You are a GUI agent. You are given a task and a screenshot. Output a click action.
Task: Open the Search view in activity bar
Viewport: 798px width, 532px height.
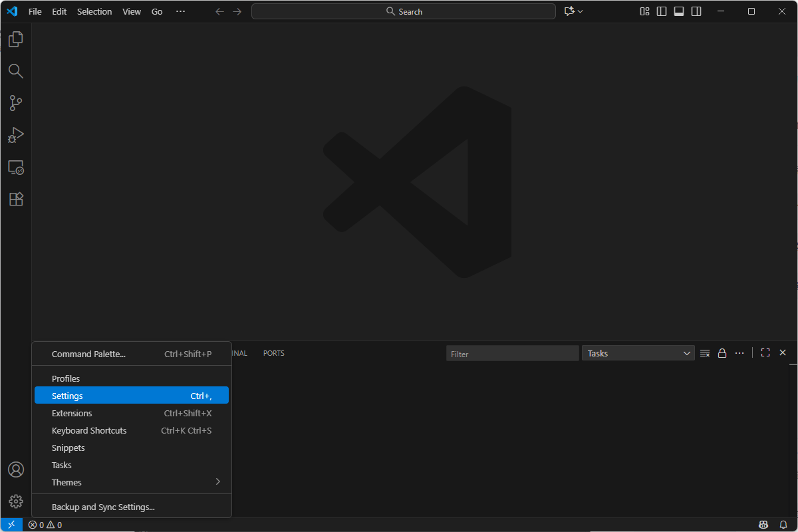[15, 71]
